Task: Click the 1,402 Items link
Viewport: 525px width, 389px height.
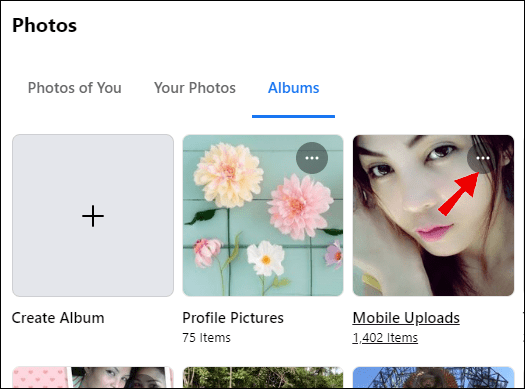Action: 385,337
